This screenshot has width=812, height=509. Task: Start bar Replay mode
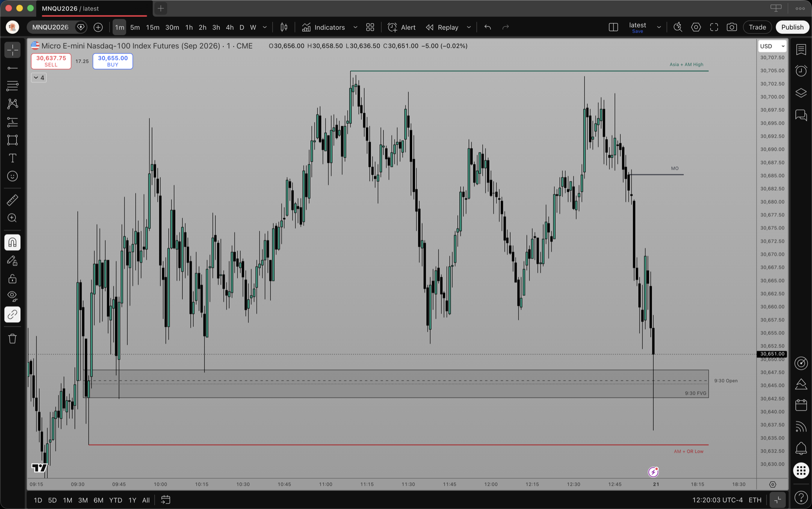[442, 28]
